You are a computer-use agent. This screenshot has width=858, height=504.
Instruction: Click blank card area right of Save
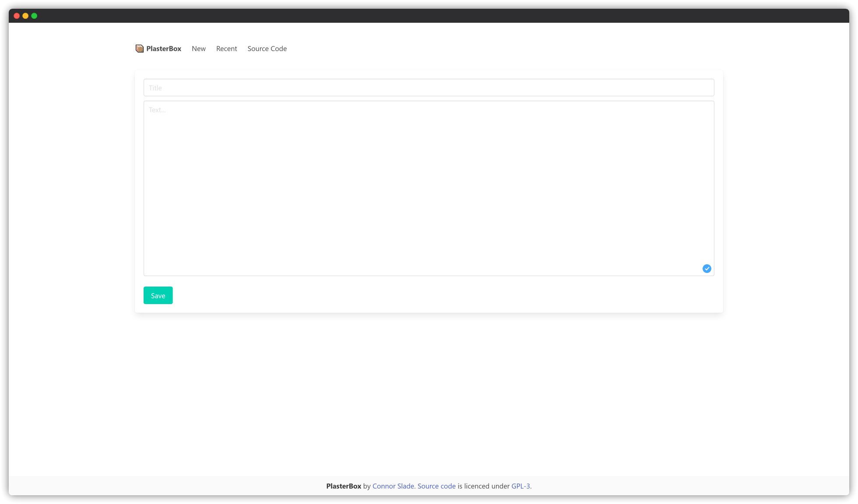pyautogui.click(x=438, y=295)
